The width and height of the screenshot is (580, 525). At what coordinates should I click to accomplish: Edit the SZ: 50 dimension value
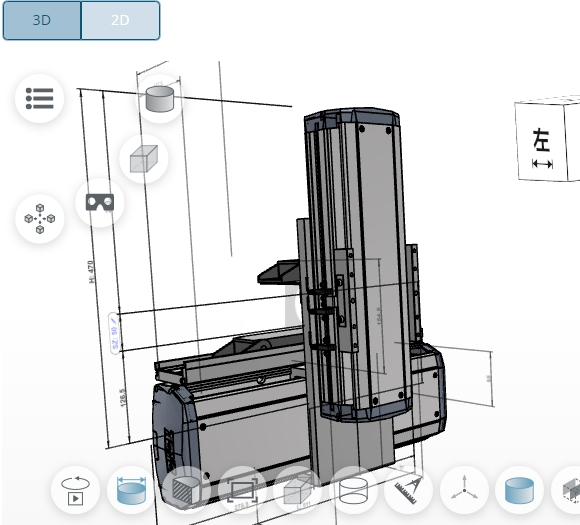(115, 333)
